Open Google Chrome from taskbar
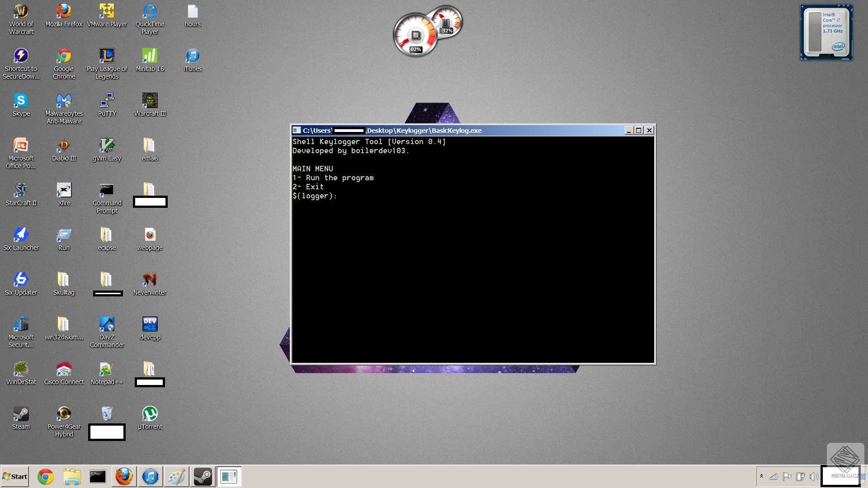 (45, 476)
